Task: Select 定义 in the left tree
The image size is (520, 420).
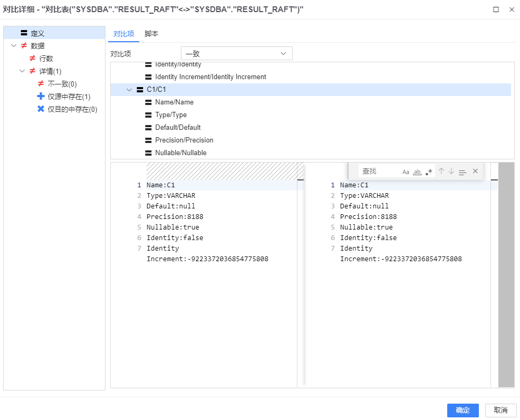Action: click(54, 33)
